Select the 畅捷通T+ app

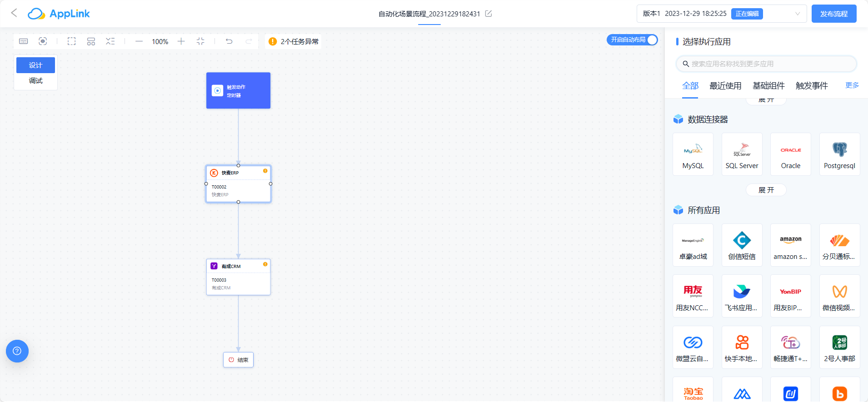791,347
